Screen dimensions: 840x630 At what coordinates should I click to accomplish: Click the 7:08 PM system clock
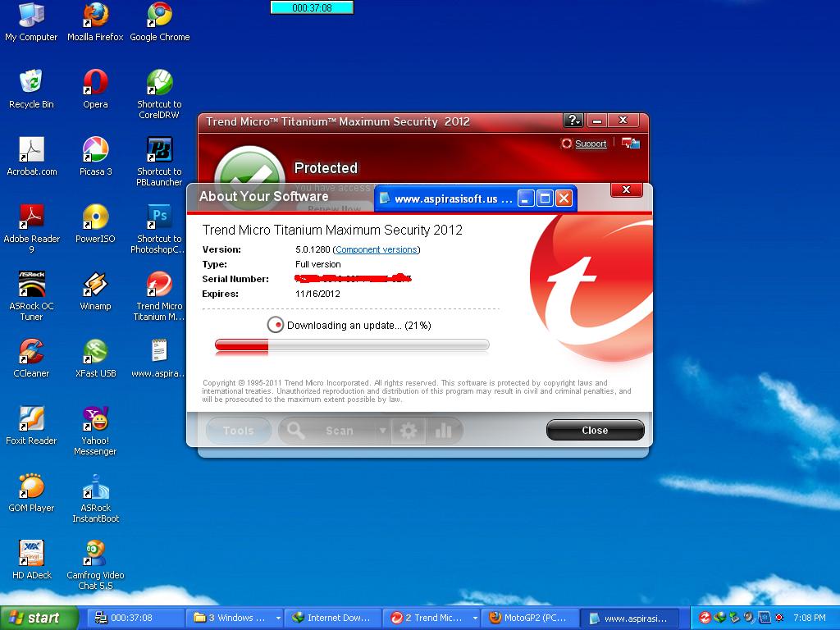pos(810,618)
